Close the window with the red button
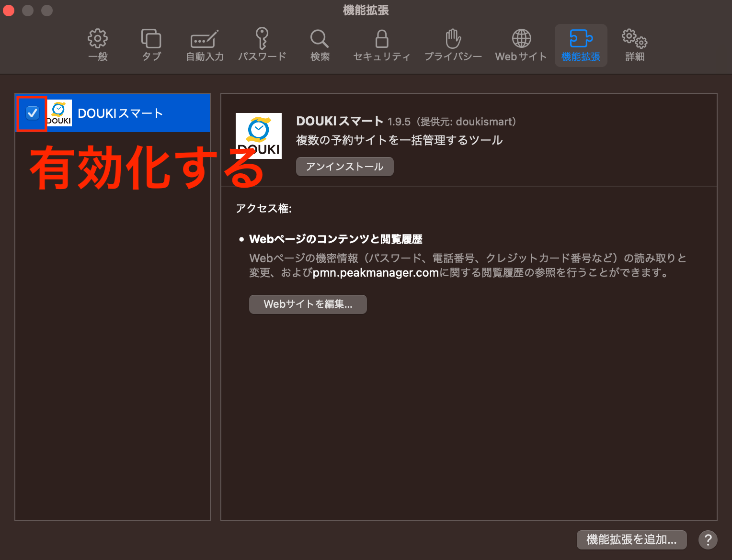732x560 pixels. pos(9,10)
